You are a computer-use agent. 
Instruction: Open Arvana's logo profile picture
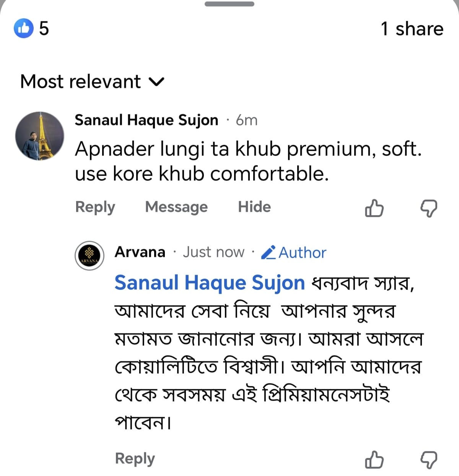(x=89, y=255)
